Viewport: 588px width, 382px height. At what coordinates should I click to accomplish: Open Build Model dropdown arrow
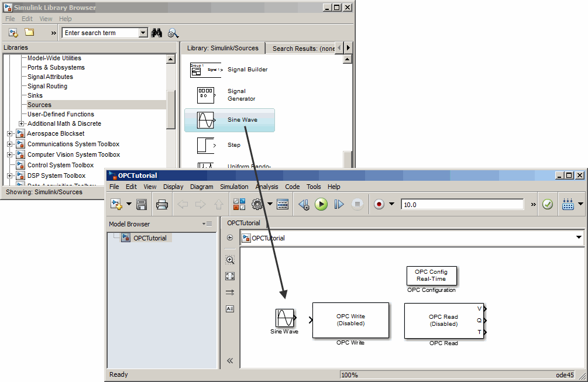[580, 204]
